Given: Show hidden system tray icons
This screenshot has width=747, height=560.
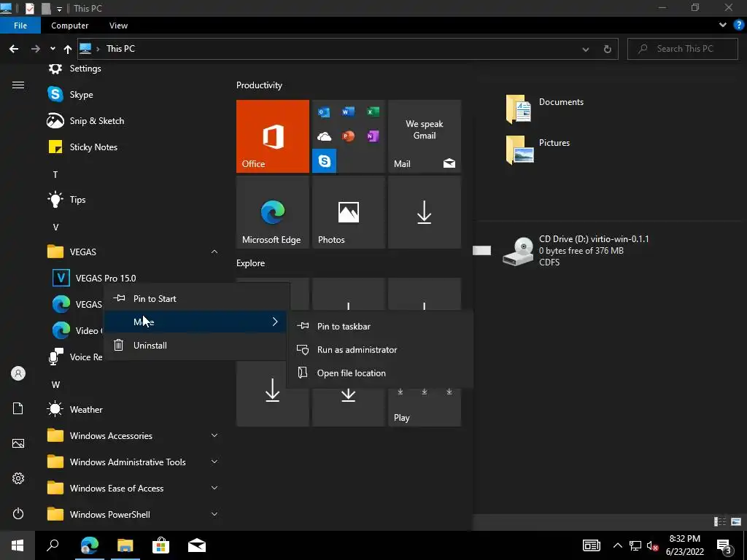Looking at the screenshot, I should click(617, 545).
